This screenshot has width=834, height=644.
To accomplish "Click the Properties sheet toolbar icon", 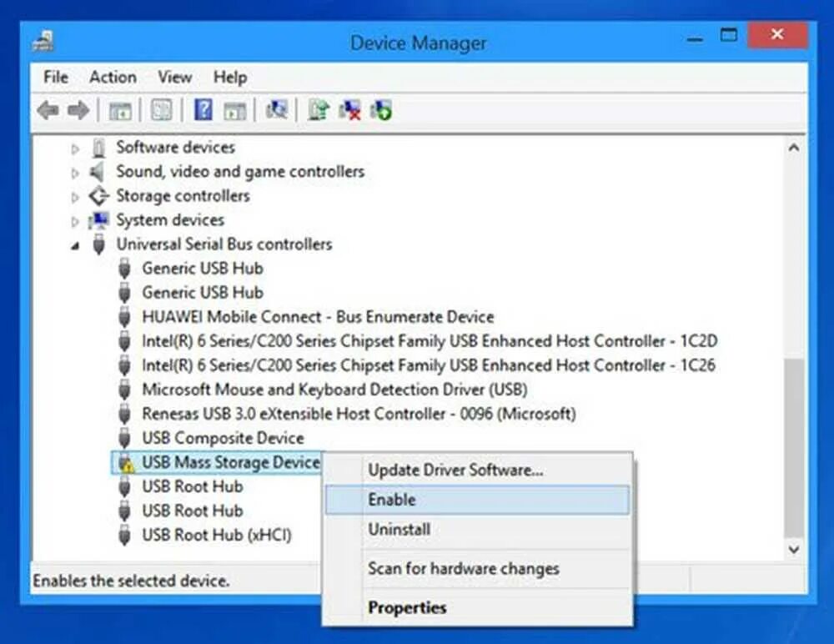I will coord(161,111).
